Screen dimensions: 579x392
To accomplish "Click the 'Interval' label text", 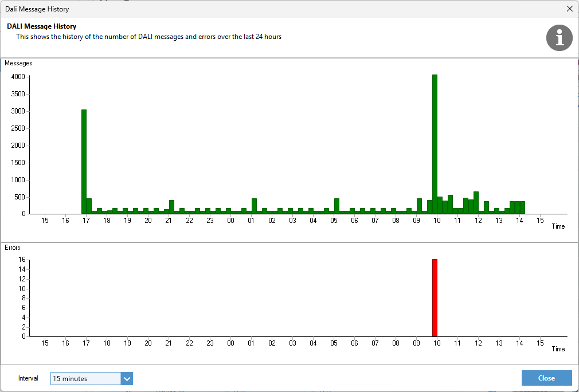I will 28,379.
